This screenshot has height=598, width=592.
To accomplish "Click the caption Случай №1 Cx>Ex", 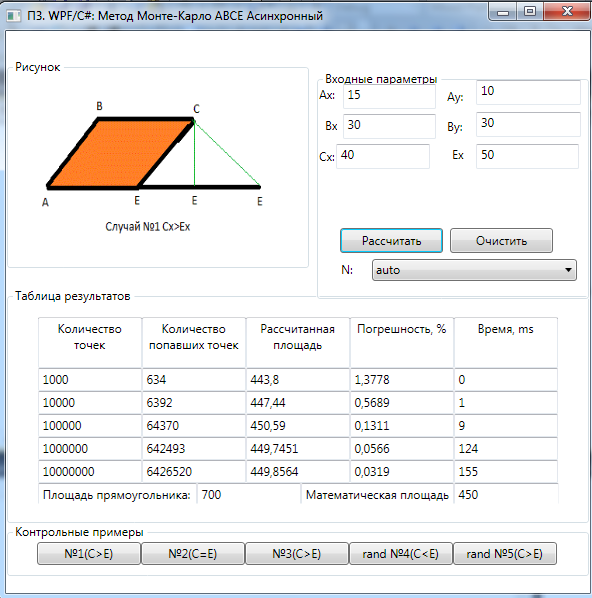I will 148,227.
